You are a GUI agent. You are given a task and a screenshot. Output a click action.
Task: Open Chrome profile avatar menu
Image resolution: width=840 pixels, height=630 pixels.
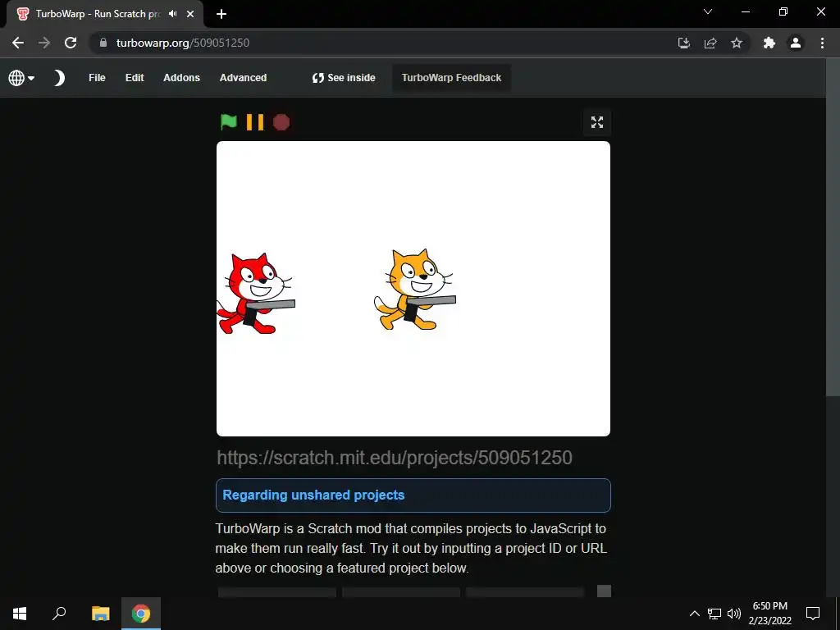click(x=796, y=43)
